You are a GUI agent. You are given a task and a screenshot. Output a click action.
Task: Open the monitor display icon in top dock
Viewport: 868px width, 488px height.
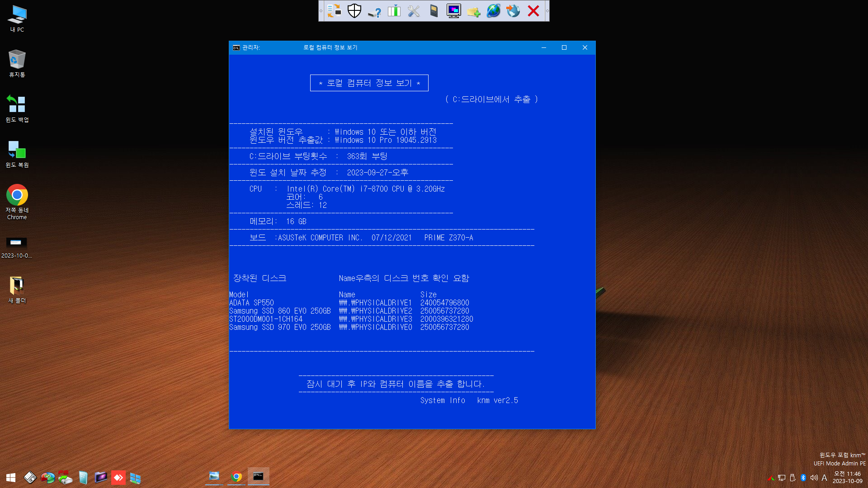click(453, 11)
